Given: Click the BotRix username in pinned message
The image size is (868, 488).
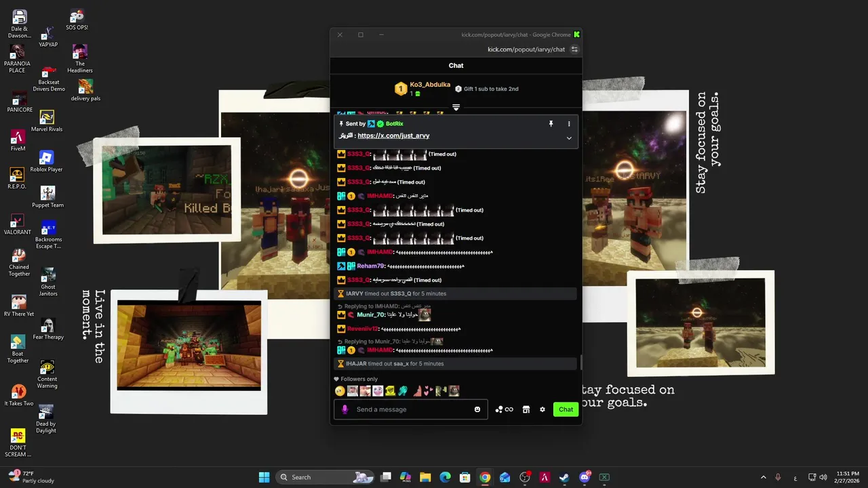Looking at the screenshot, I should click(x=394, y=124).
